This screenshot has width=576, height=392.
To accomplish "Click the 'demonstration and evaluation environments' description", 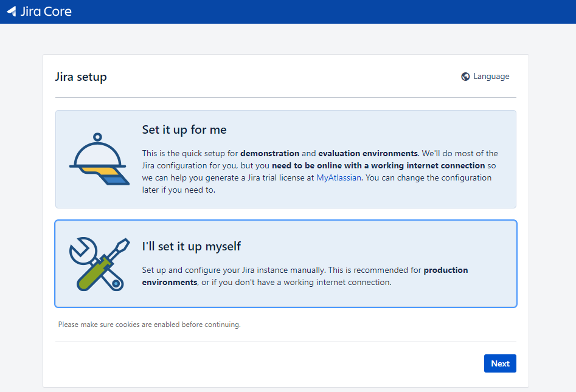I will 320,171.
